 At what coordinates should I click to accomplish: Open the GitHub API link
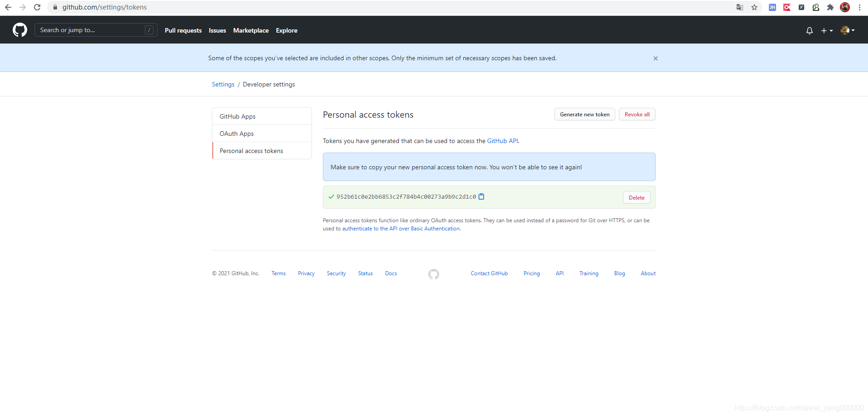point(503,141)
